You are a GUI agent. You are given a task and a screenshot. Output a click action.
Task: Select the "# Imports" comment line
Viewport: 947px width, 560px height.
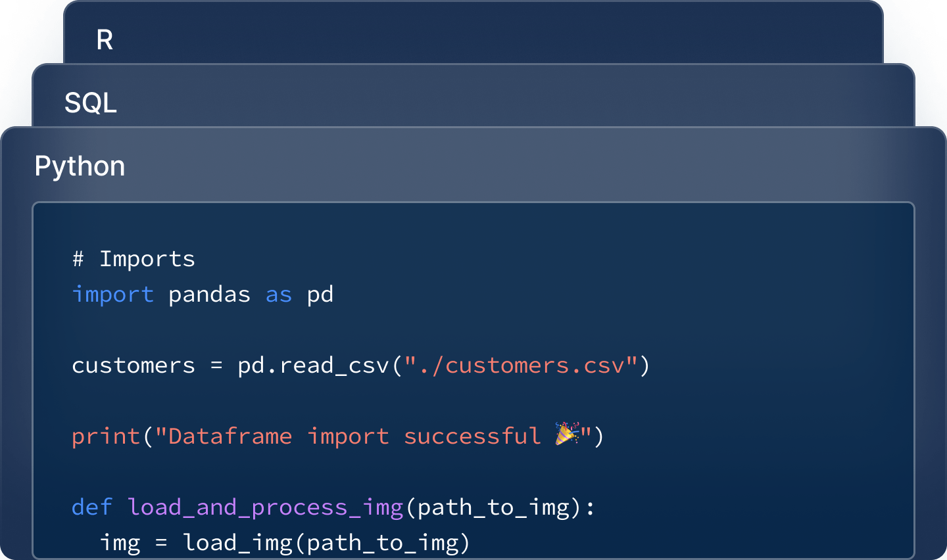pos(132,258)
